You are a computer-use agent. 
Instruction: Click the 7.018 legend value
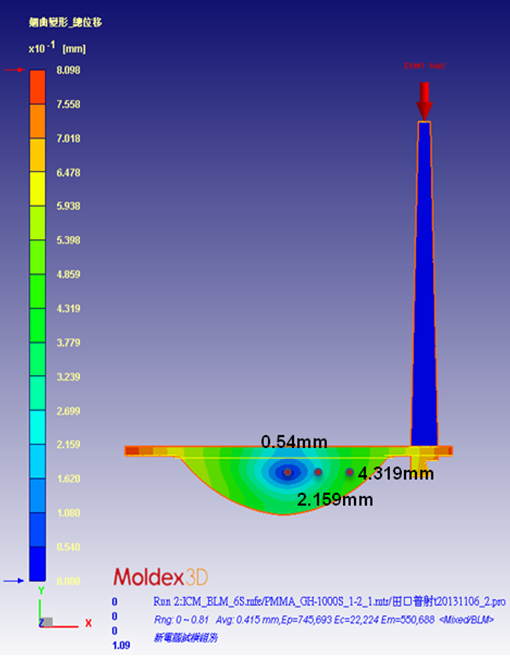pos(68,138)
